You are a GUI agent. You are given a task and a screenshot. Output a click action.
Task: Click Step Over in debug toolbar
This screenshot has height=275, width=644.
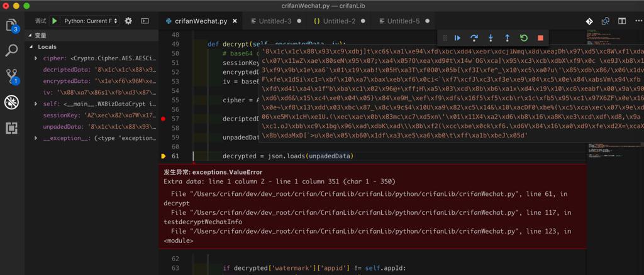coord(474,38)
